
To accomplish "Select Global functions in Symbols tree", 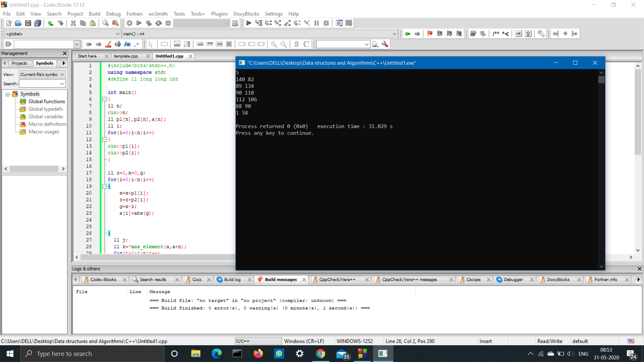I will click(47, 101).
